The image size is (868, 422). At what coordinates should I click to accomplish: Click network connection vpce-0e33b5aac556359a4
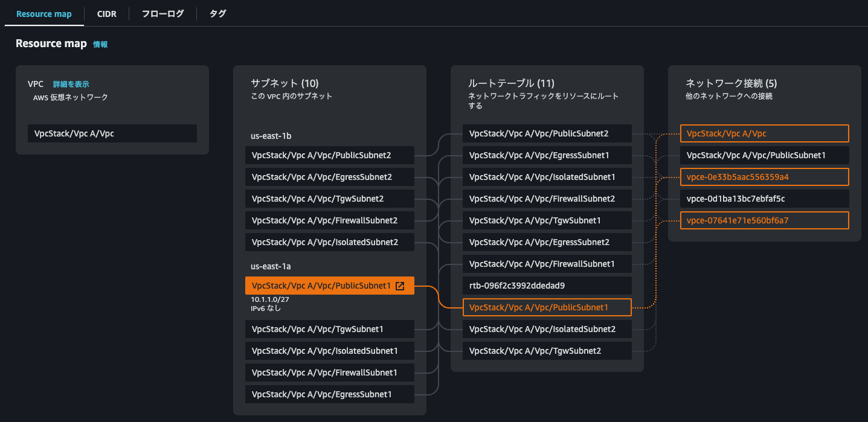click(764, 177)
